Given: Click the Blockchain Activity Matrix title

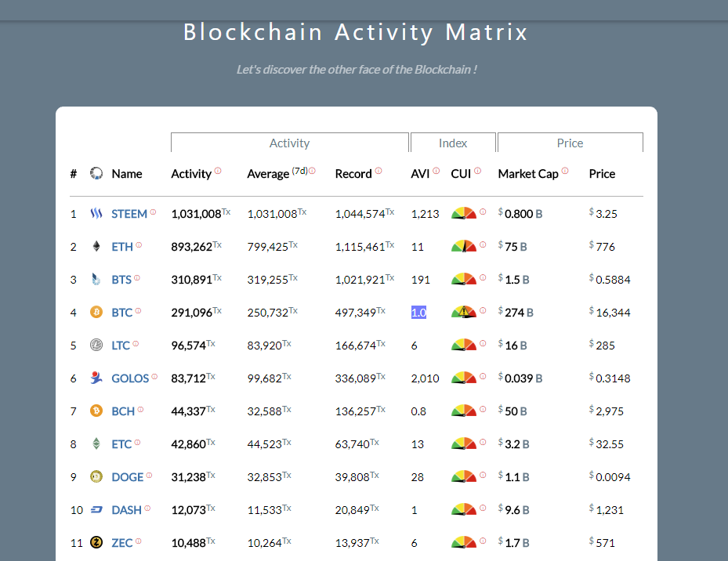Looking at the screenshot, I should [356, 32].
